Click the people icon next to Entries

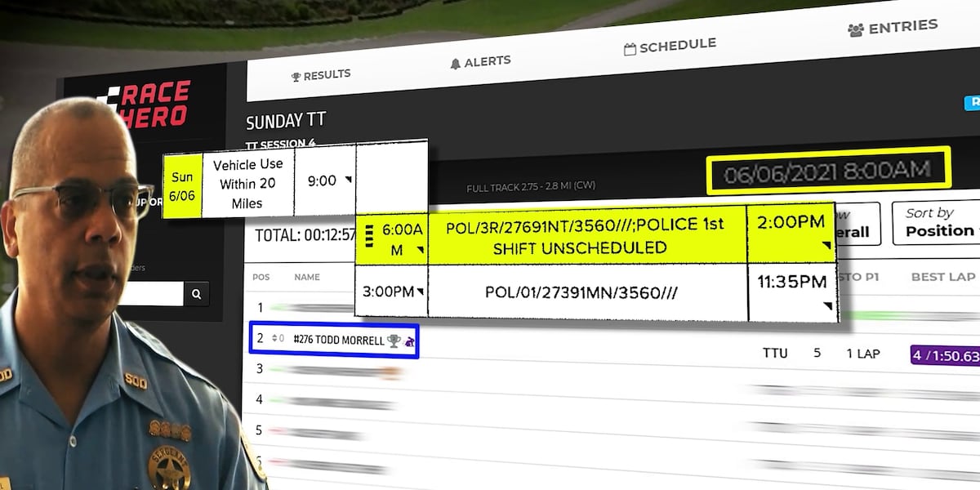click(855, 30)
